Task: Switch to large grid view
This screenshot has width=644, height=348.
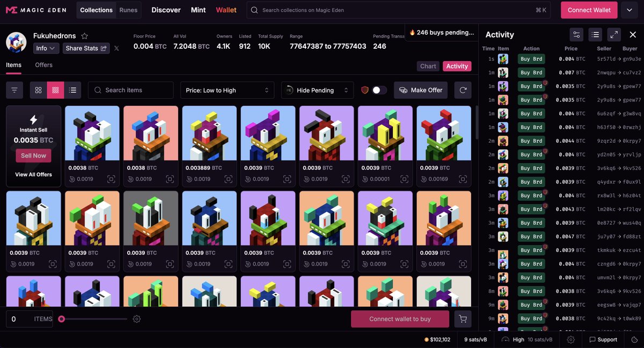Action: pos(38,90)
